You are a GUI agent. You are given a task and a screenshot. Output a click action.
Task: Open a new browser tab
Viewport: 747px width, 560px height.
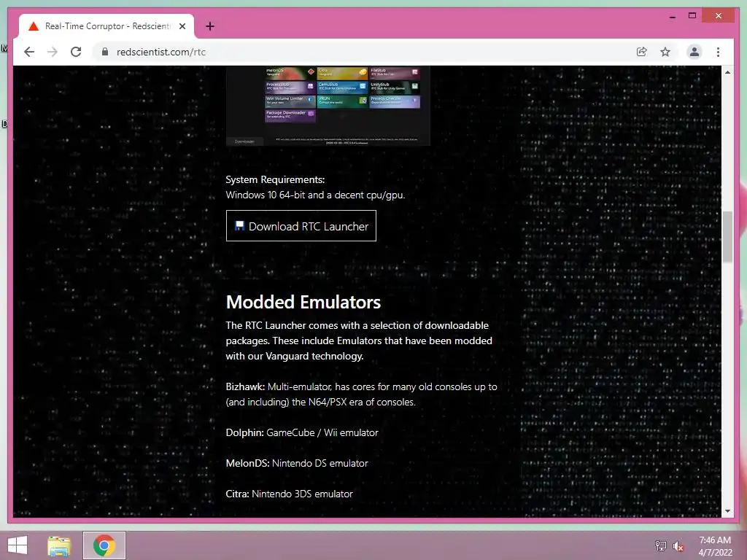click(x=209, y=26)
